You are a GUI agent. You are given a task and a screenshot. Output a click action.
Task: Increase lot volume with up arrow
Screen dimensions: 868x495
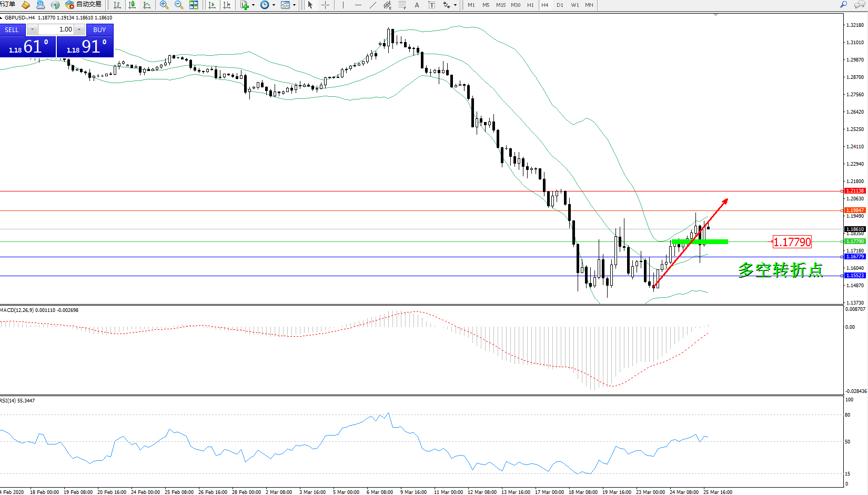79,29
